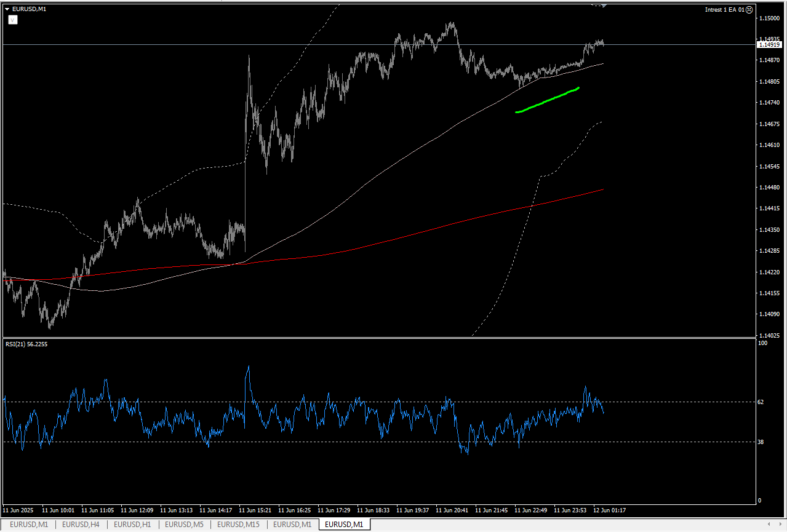The height and width of the screenshot is (532, 787).
Task: Click the EURUSD,M1 chart title text
Action: [29, 9]
